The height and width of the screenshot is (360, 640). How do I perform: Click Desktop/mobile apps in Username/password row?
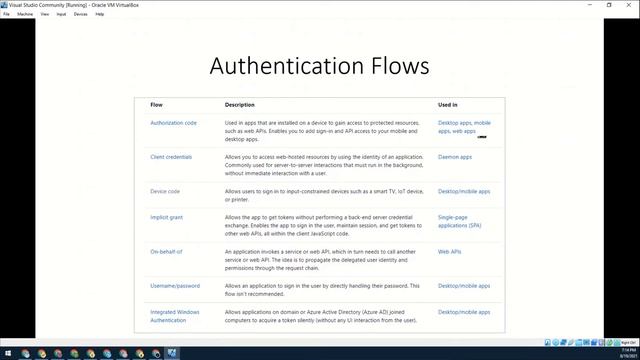(464, 286)
